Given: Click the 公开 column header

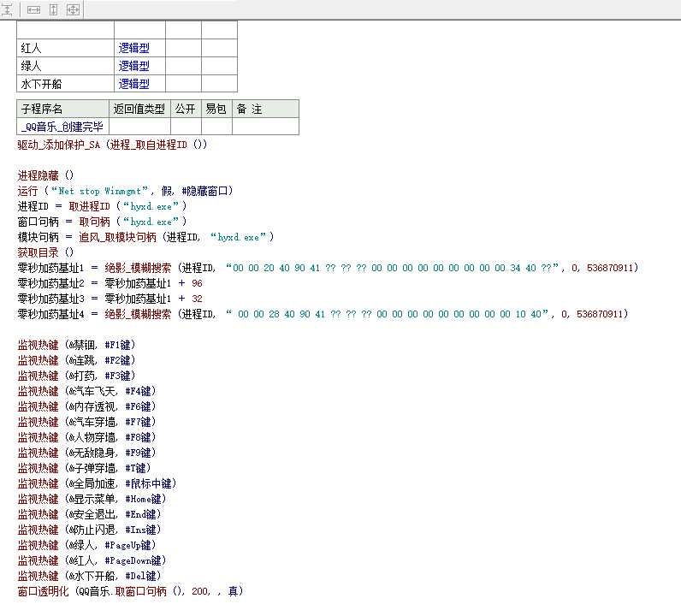Looking at the screenshot, I should click(x=186, y=109).
